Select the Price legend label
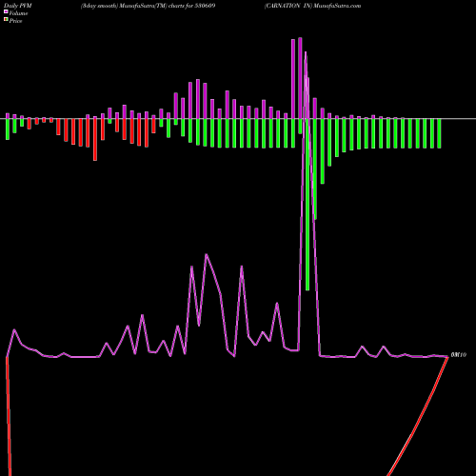 click(x=15, y=21)
